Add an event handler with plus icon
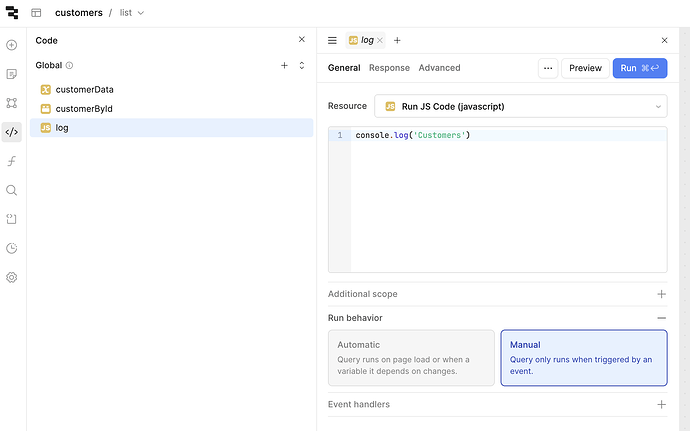Viewport: 690px width, 431px height. [x=661, y=405]
